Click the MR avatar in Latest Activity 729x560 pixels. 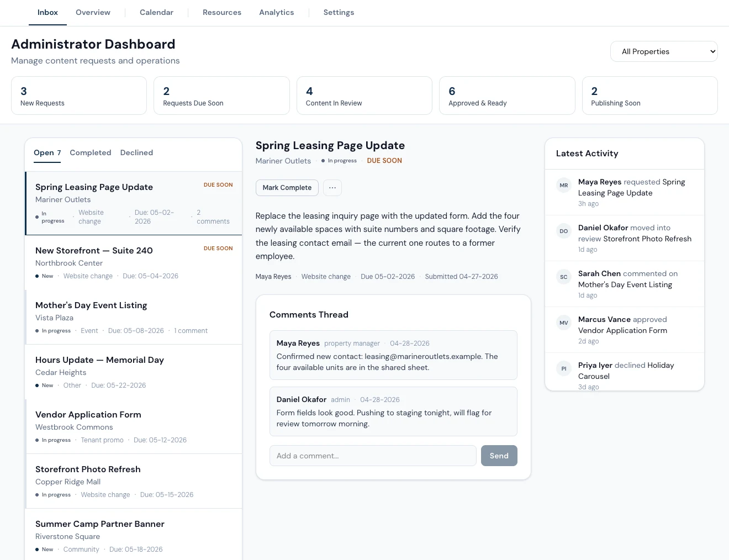564,186
